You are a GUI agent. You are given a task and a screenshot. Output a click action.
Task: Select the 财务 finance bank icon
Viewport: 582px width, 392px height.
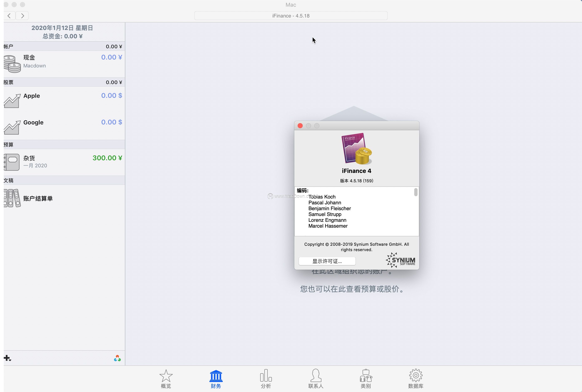(216, 376)
